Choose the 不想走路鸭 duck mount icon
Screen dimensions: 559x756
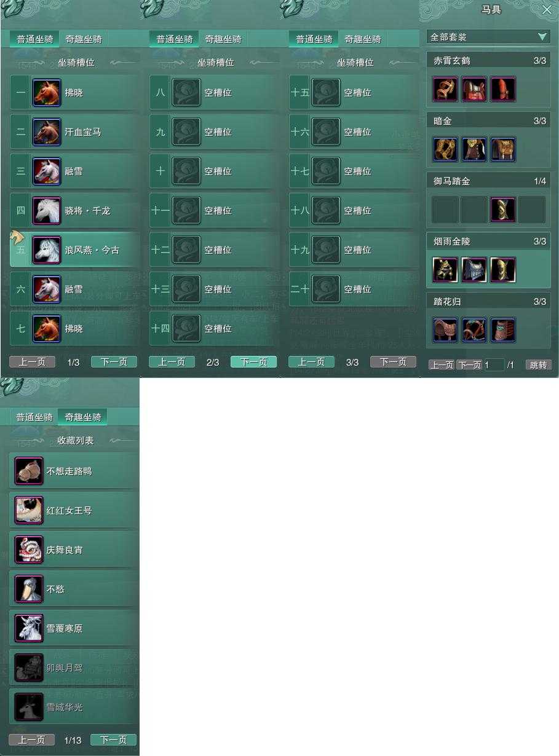click(x=29, y=471)
